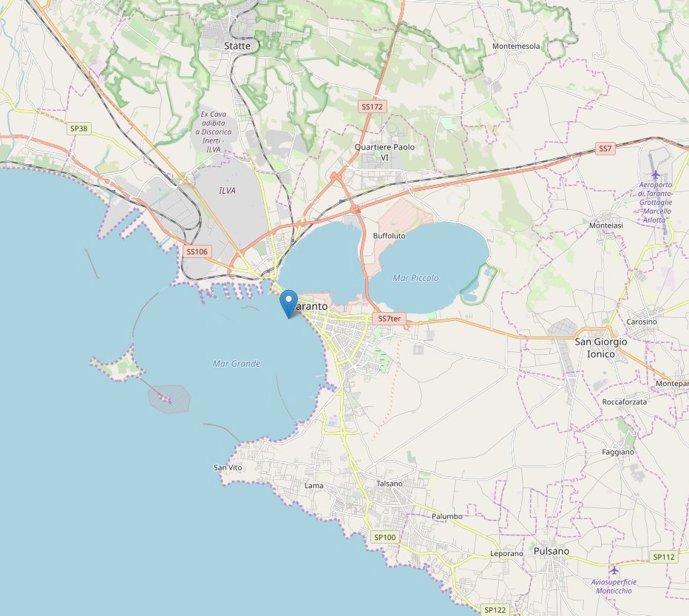The width and height of the screenshot is (689, 616).
Task: Select the Talsano place label
Action: tap(390, 484)
